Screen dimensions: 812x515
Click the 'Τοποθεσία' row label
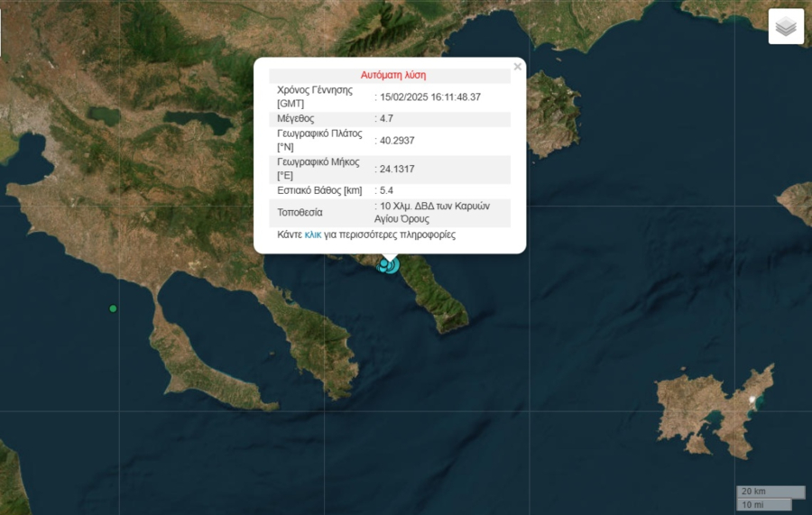coord(300,212)
